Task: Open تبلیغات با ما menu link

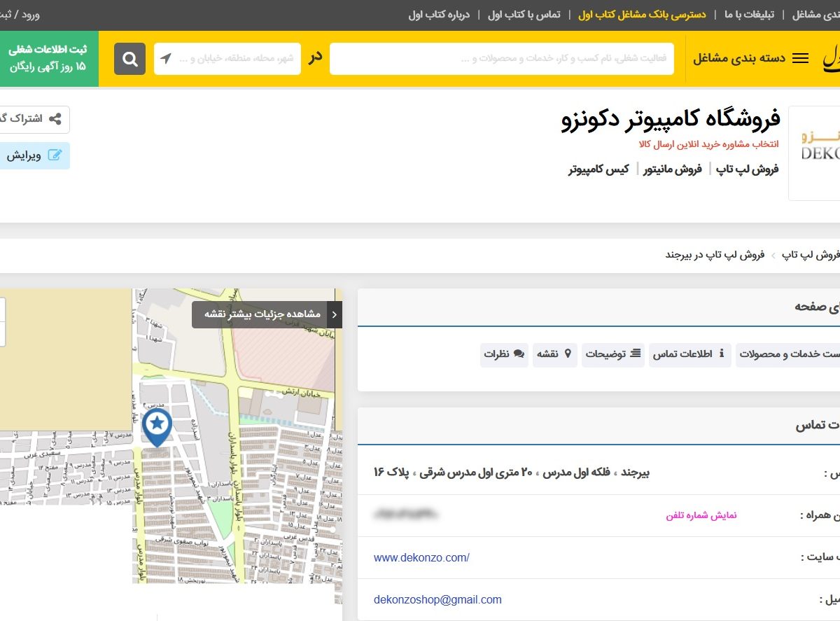Action: [750, 15]
